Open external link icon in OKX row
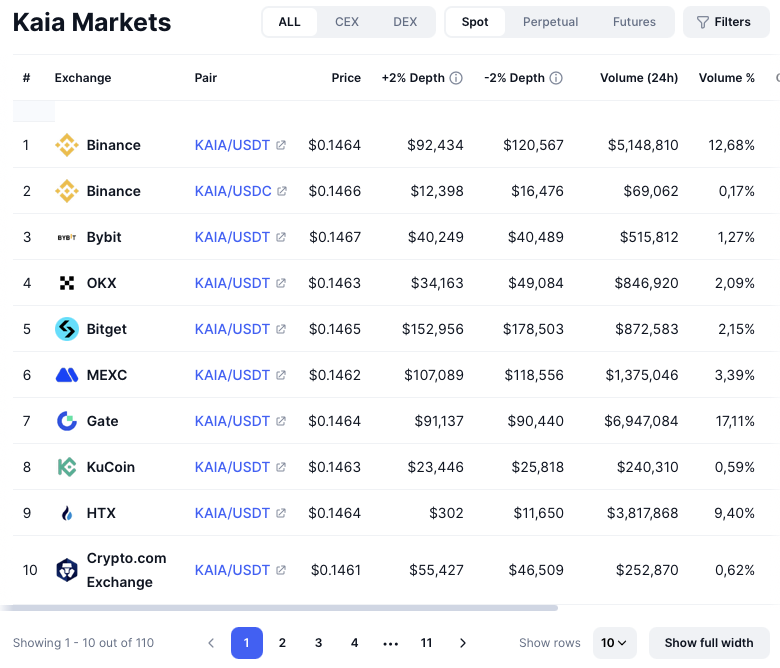The image size is (780, 668). coord(281,283)
